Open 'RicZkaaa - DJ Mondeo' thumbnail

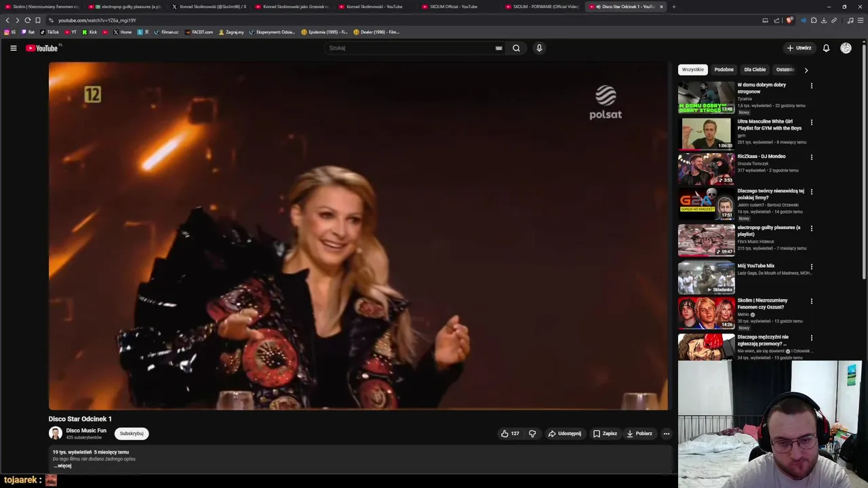pos(706,169)
